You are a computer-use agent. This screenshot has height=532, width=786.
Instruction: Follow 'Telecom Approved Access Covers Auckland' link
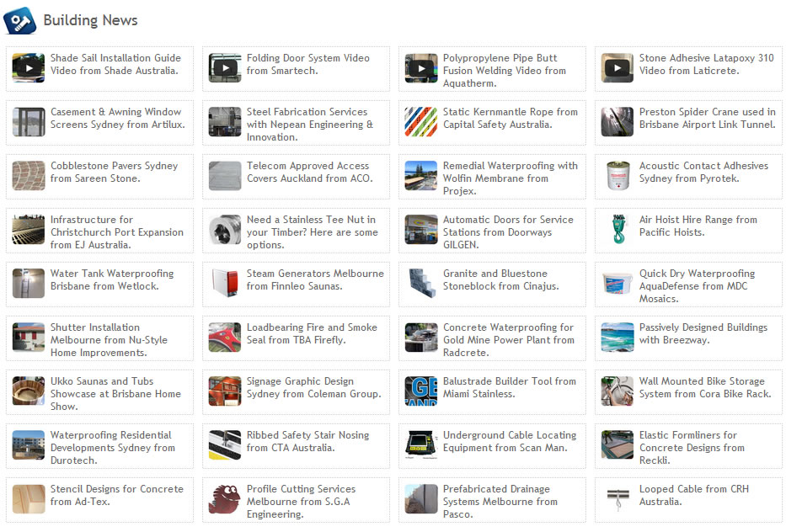click(310, 172)
